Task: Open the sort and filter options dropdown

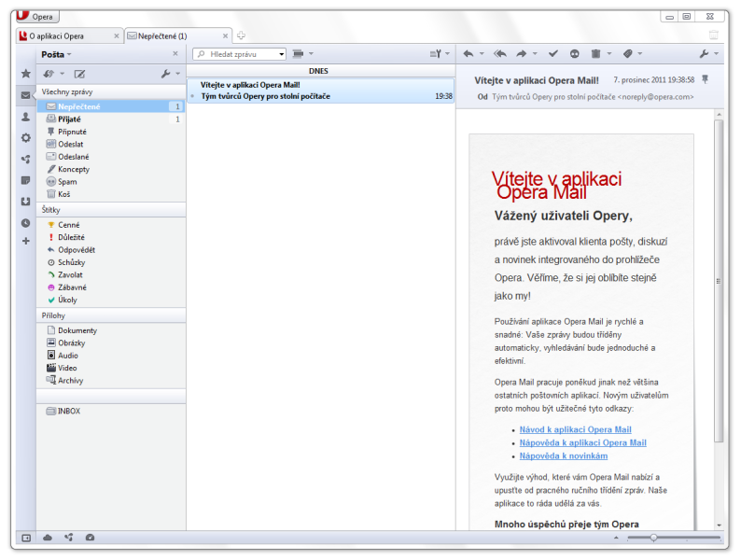Action: [x=440, y=54]
